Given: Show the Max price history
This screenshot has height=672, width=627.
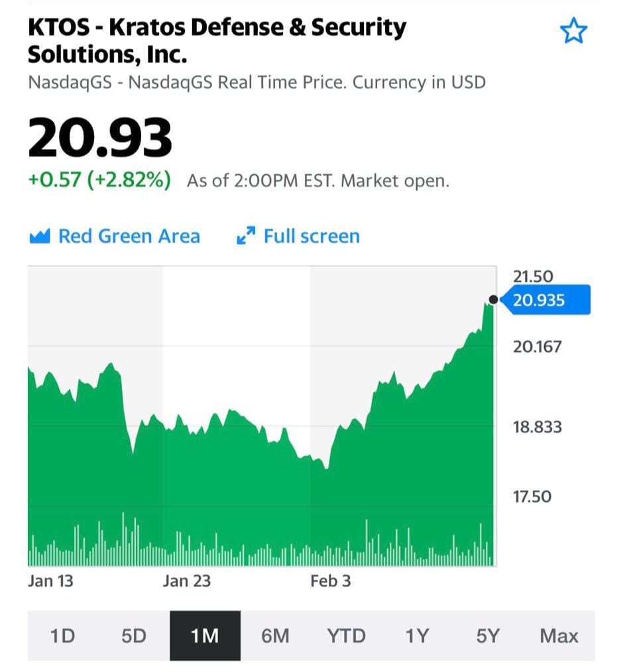Looking at the screenshot, I should click(559, 636).
